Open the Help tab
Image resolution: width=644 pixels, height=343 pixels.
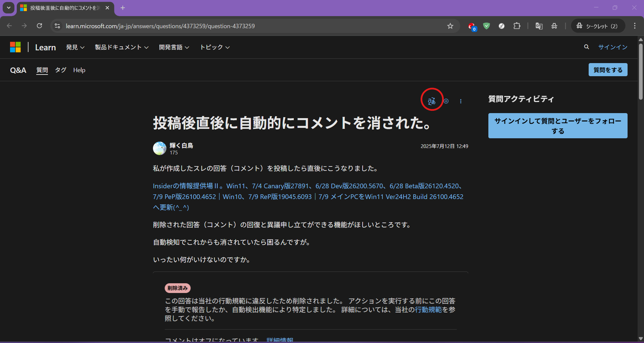click(x=79, y=70)
